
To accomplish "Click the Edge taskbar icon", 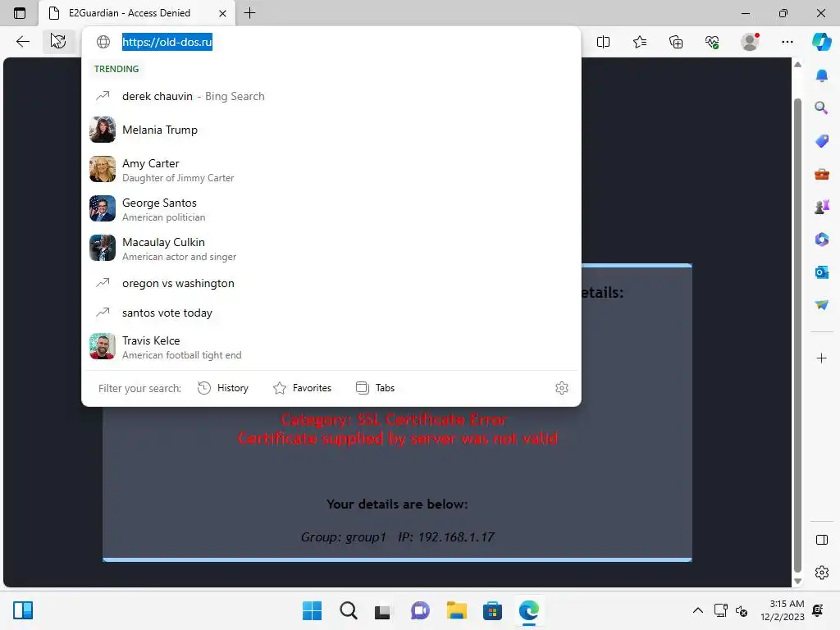I will tap(529, 610).
